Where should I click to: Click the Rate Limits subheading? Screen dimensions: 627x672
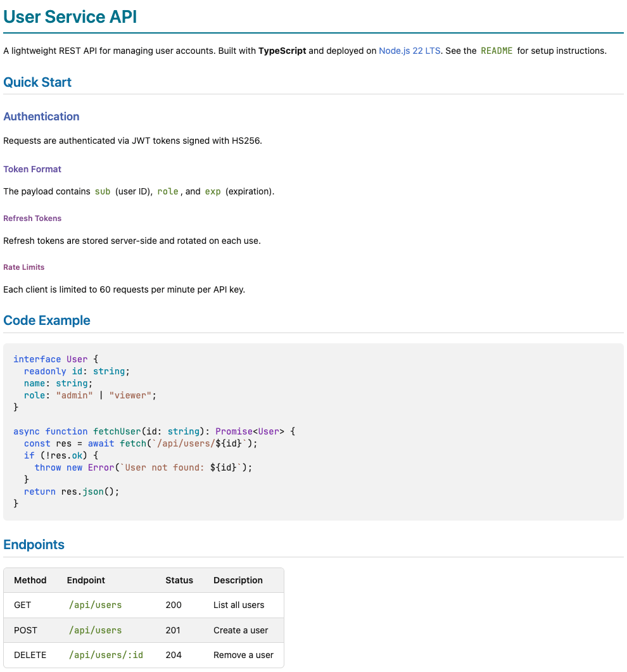click(x=23, y=267)
